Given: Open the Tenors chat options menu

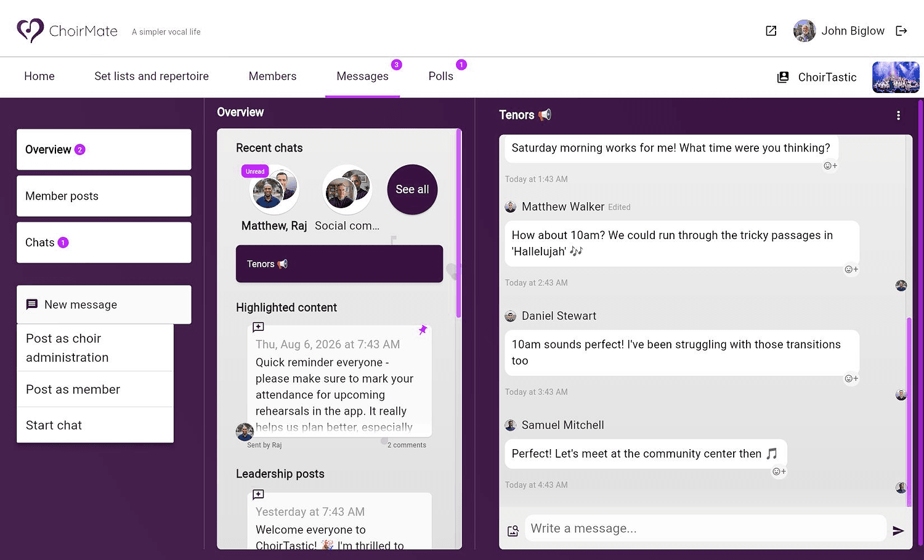Looking at the screenshot, I should pos(898,115).
